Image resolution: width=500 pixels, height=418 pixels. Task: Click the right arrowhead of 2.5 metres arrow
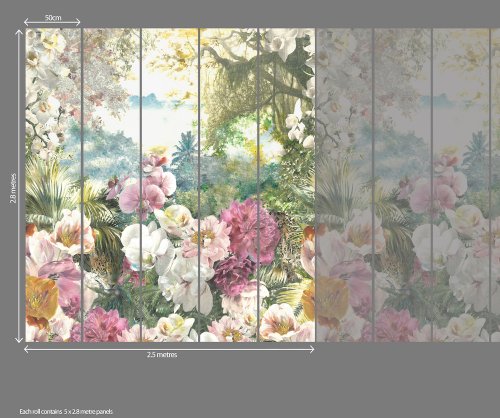pos(312,349)
